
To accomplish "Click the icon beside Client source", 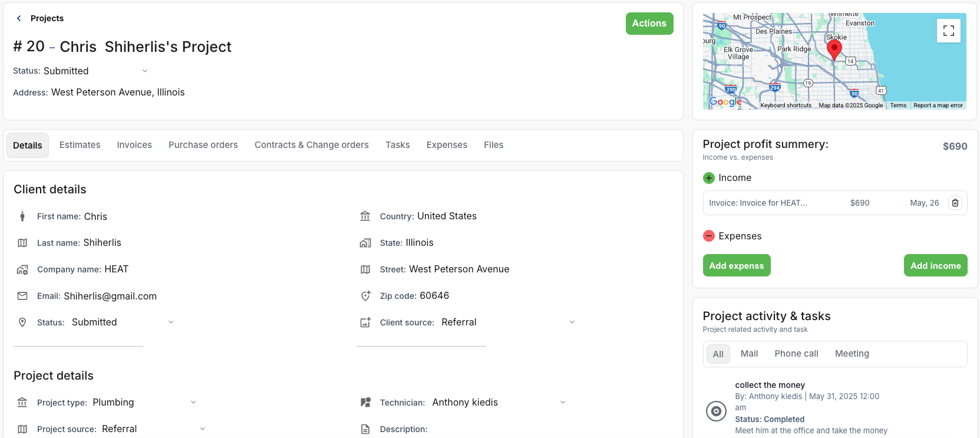I will (x=365, y=322).
